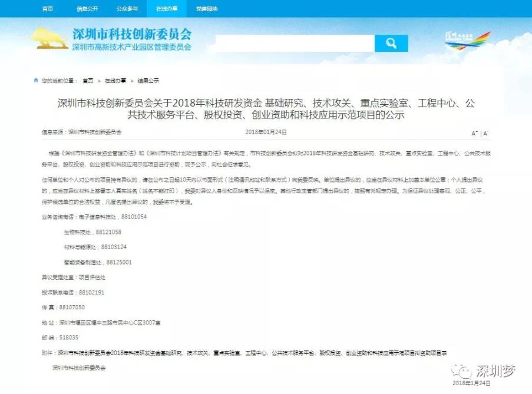Click 深圳市高新技术产业园区管理委员会 subtitle
Viewport: 532px width, 394px height.
pyautogui.click(x=131, y=47)
